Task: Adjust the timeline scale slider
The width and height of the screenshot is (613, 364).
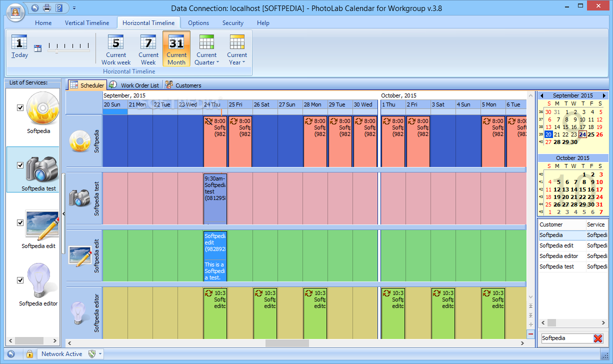Action: point(68,47)
